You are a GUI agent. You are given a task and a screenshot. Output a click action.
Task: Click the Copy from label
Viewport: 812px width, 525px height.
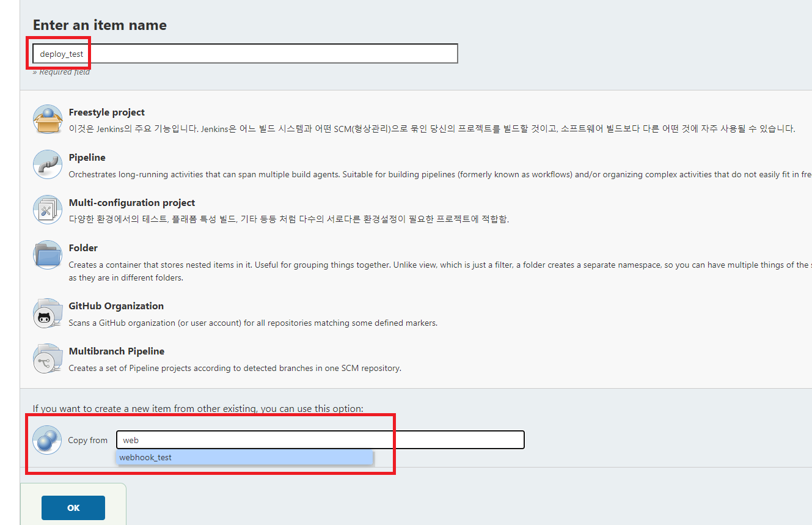click(88, 440)
